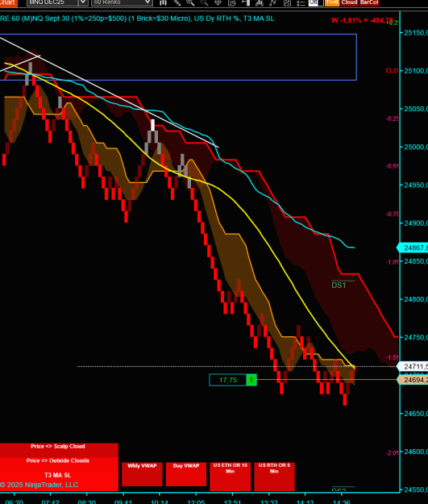The width and height of the screenshot is (428, 504).
Task: Toggle the Off switch in toolbar
Action: pos(316,2)
